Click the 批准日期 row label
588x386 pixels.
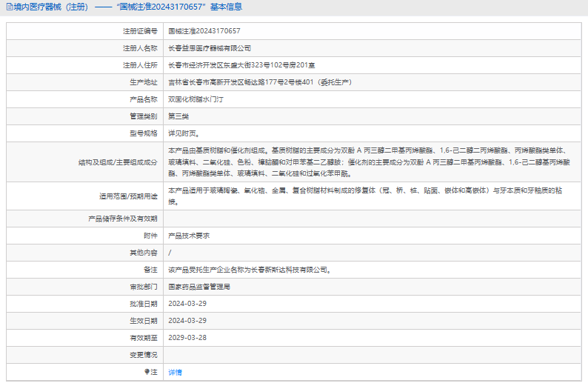pos(144,304)
